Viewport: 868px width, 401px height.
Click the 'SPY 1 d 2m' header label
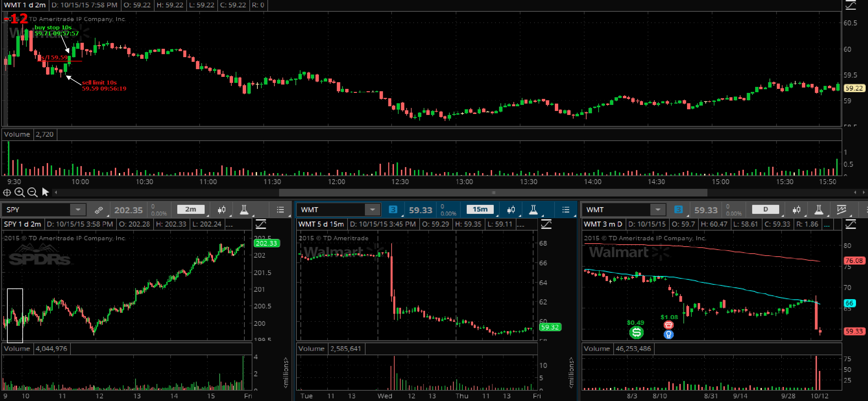[x=23, y=224]
